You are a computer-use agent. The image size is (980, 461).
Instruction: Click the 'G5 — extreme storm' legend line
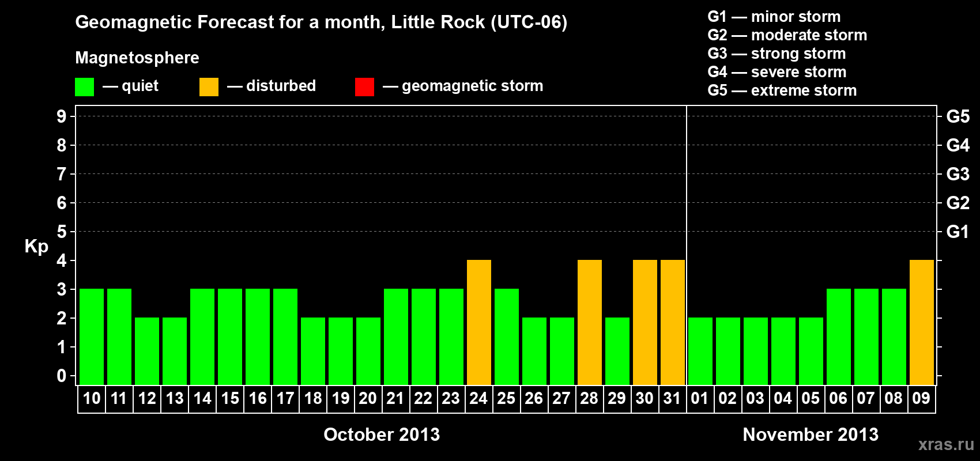pyautogui.click(x=782, y=90)
